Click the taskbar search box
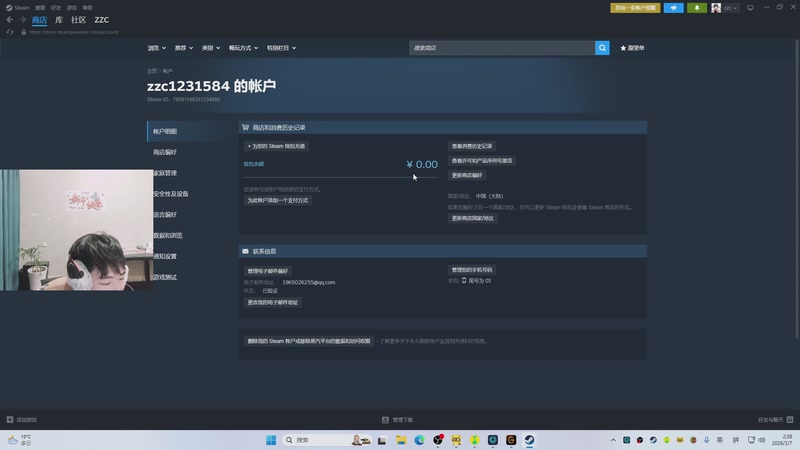Image resolution: width=800 pixels, height=450 pixels. (327, 440)
